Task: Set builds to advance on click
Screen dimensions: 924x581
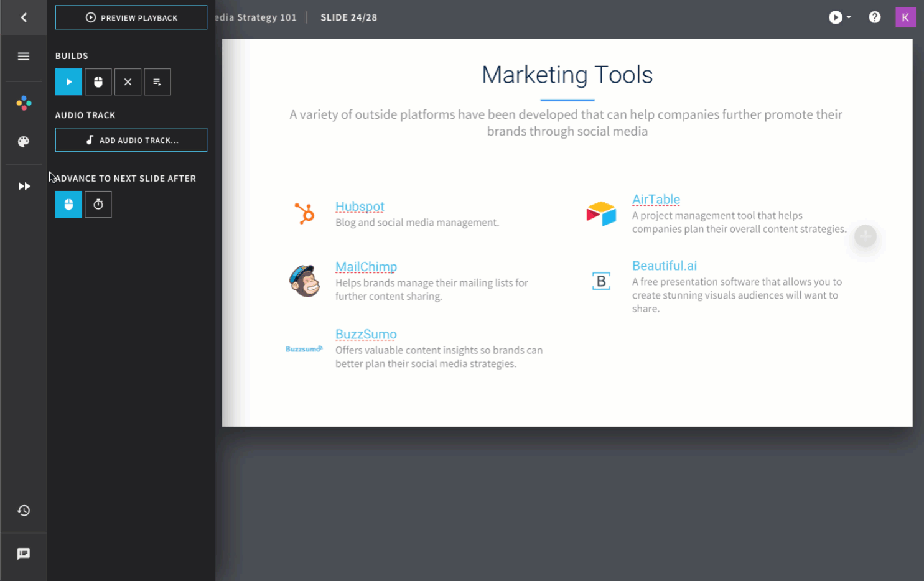Action: 98,82
